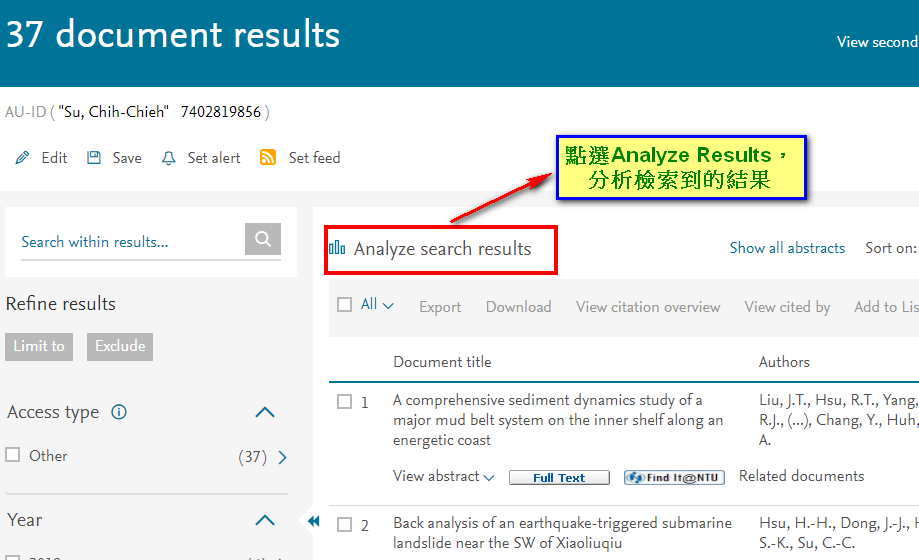Click Related documents link
The image size is (919, 560).
click(x=801, y=476)
